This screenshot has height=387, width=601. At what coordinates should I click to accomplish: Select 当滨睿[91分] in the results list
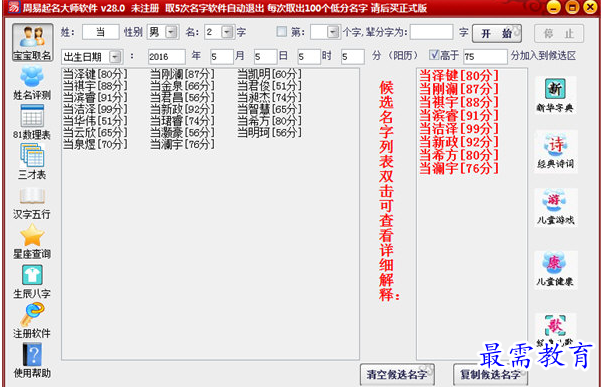click(95, 97)
